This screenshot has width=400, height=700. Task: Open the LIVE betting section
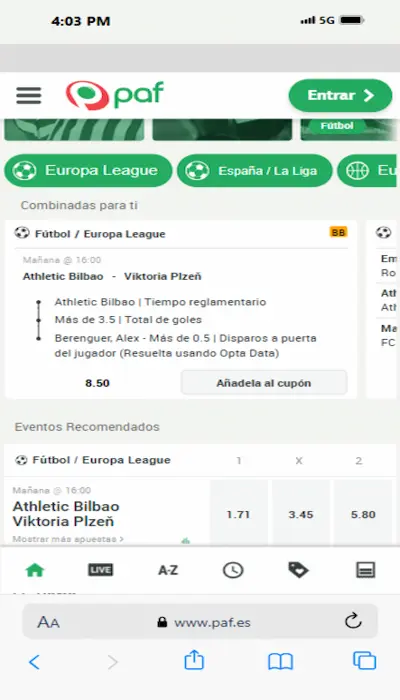coord(100,570)
